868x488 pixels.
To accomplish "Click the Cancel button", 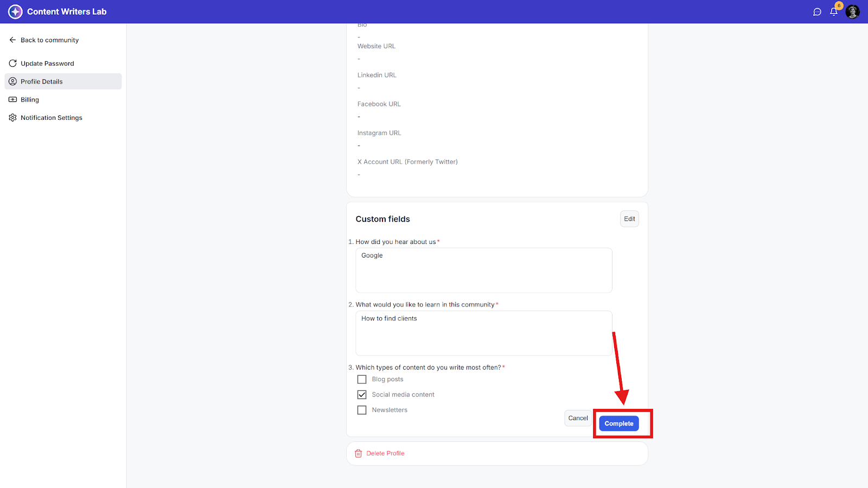I will [578, 418].
